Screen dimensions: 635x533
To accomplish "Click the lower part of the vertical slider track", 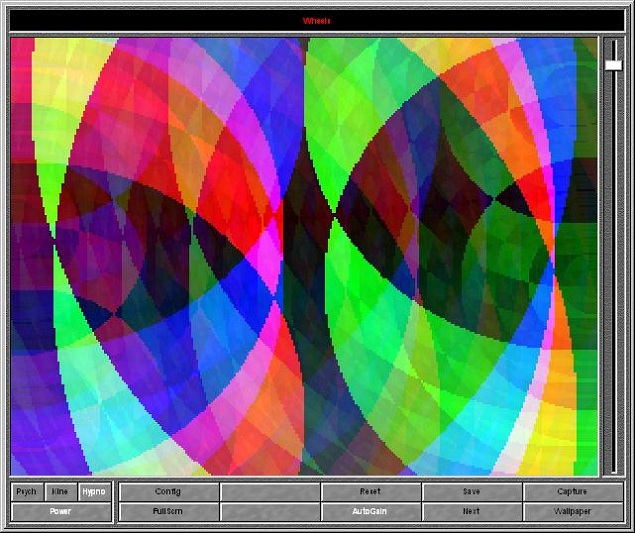I will point(614,365).
